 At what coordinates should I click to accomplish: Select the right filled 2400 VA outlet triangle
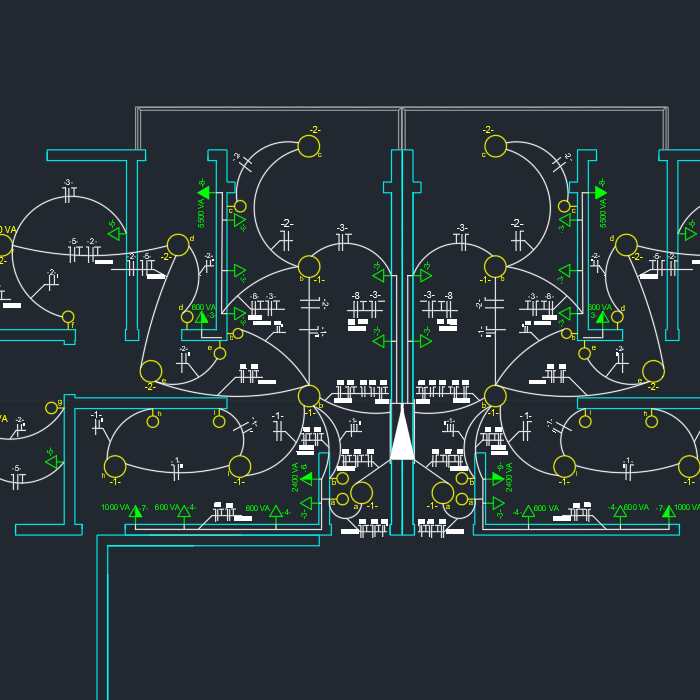tap(498, 478)
